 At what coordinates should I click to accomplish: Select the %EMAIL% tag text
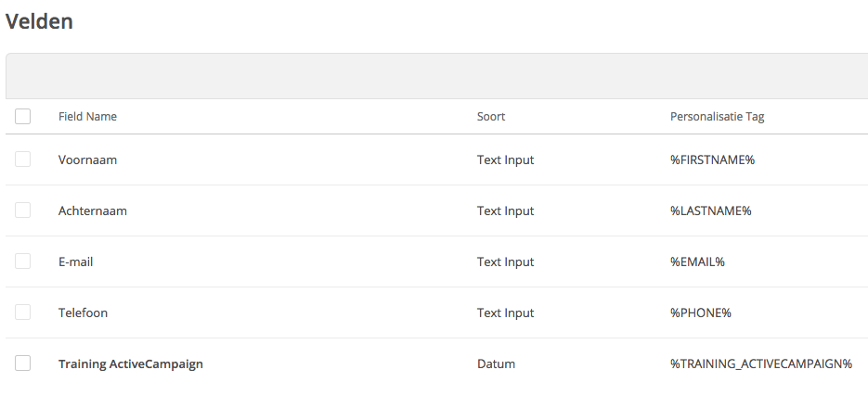tap(697, 261)
